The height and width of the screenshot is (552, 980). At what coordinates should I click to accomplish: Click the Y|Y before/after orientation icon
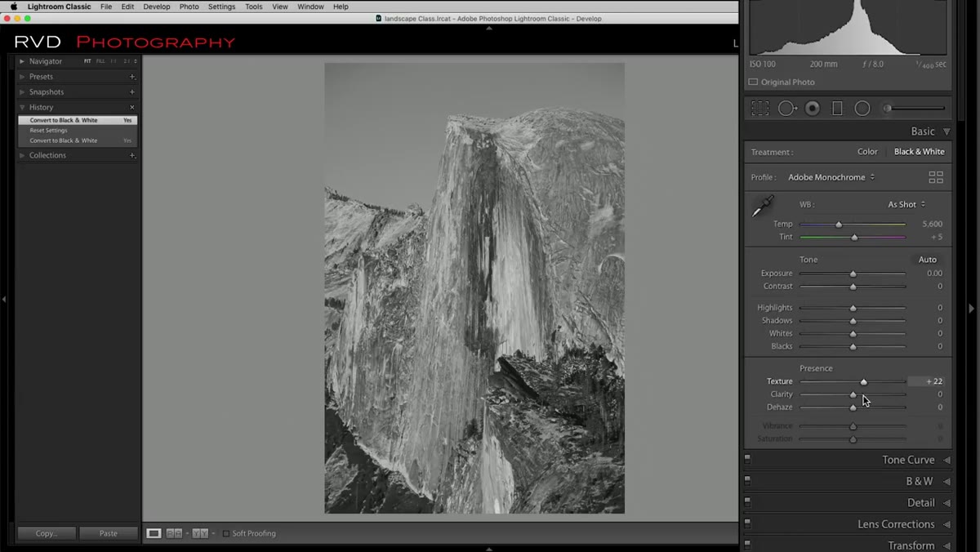tap(200, 533)
